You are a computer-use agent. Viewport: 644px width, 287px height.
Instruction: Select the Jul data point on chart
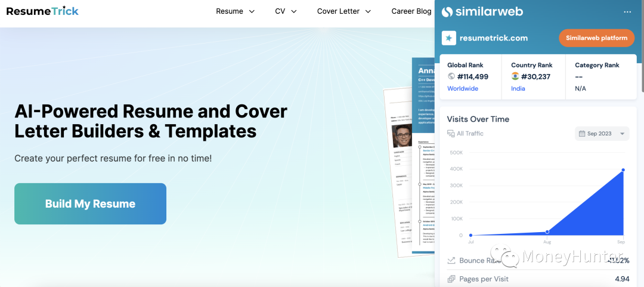click(470, 235)
